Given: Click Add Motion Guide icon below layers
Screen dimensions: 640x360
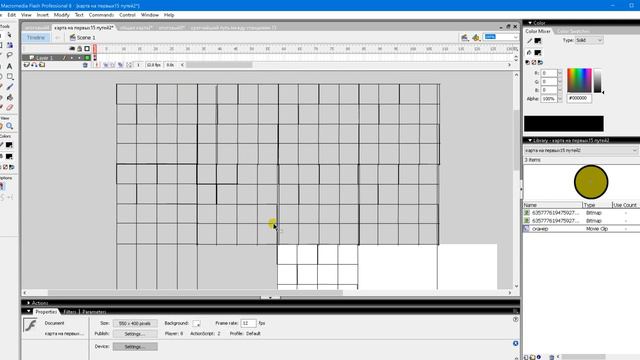Looking at the screenshot, I should [34, 65].
